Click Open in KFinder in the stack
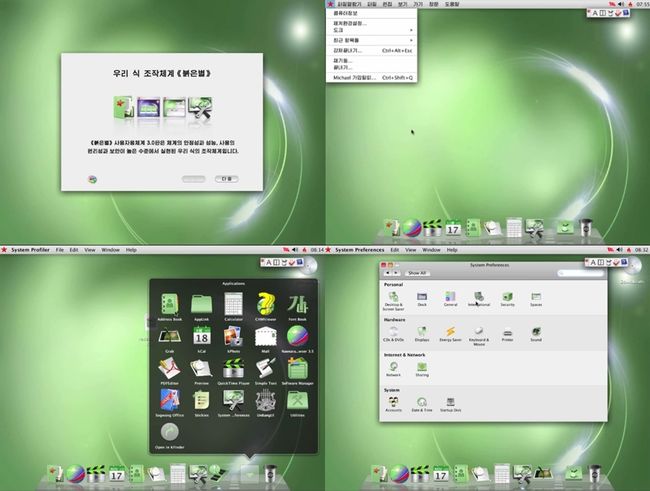This screenshot has width=650, height=491. [x=170, y=434]
